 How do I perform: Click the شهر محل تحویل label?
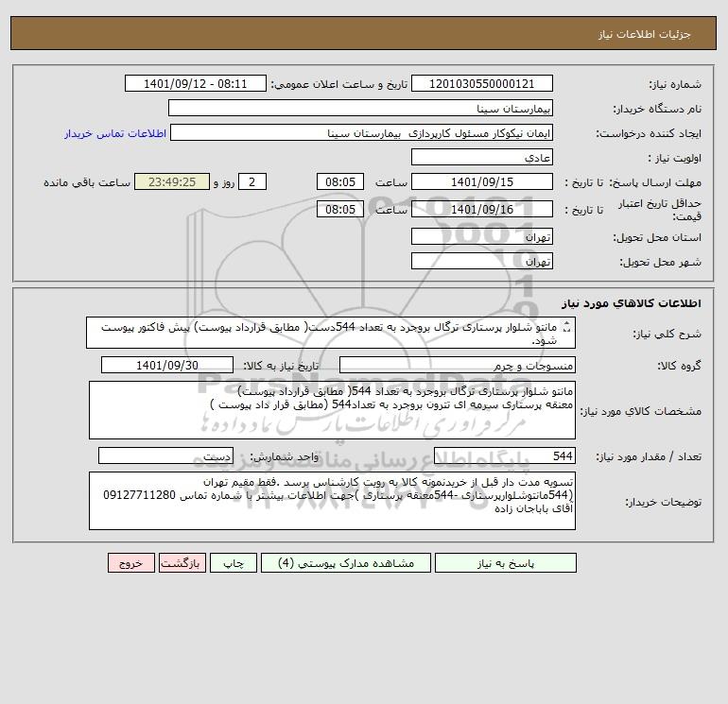click(x=661, y=262)
